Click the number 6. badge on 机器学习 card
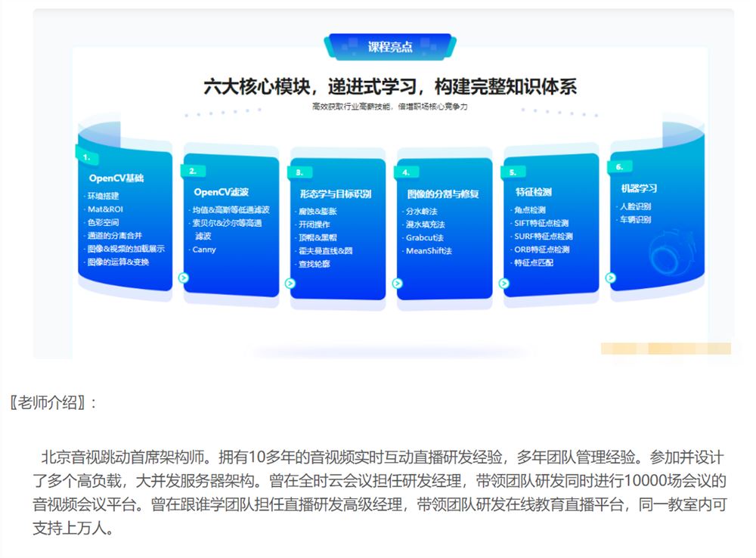This screenshot has width=756, height=558. (620, 167)
